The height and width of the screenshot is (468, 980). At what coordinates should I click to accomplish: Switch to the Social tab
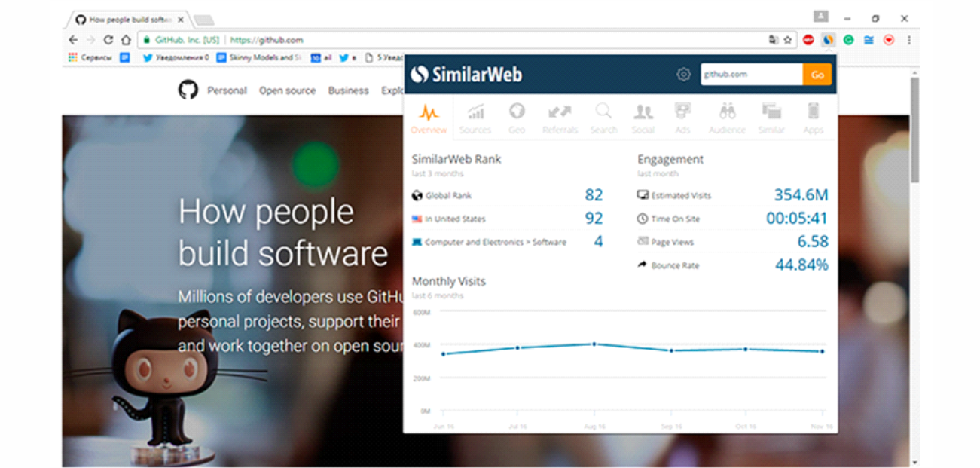click(x=643, y=119)
